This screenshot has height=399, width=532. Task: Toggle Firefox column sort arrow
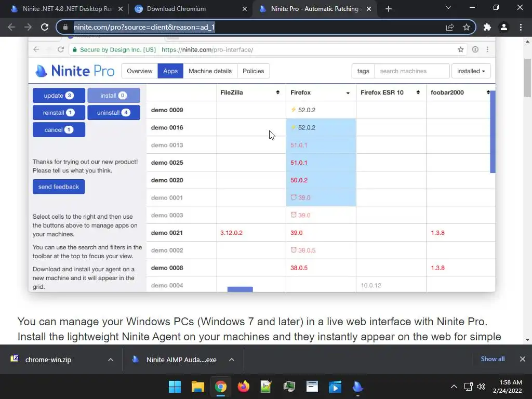click(x=348, y=92)
